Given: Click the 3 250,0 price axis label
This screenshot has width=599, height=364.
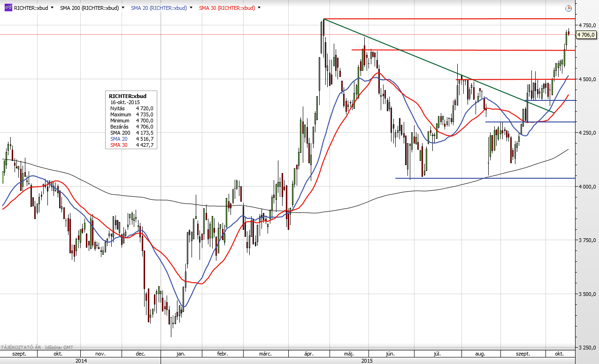Looking at the screenshot, I should pyautogui.click(x=587, y=348).
